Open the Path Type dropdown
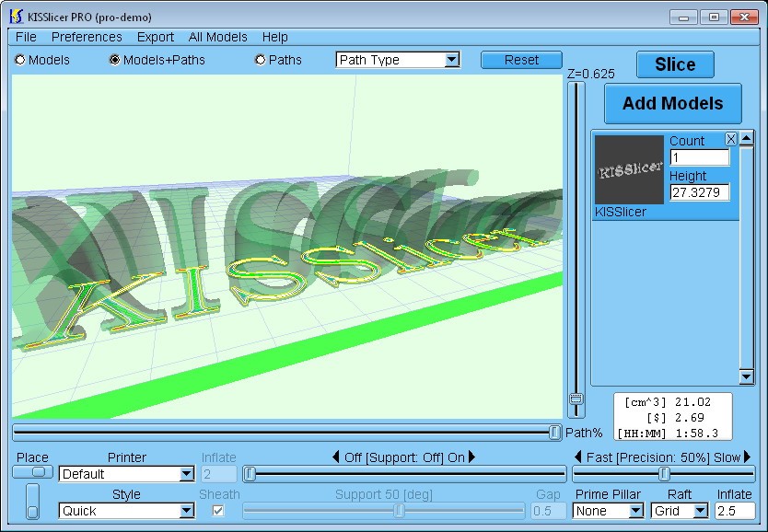The width and height of the screenshot is (768, 532). 398,60
